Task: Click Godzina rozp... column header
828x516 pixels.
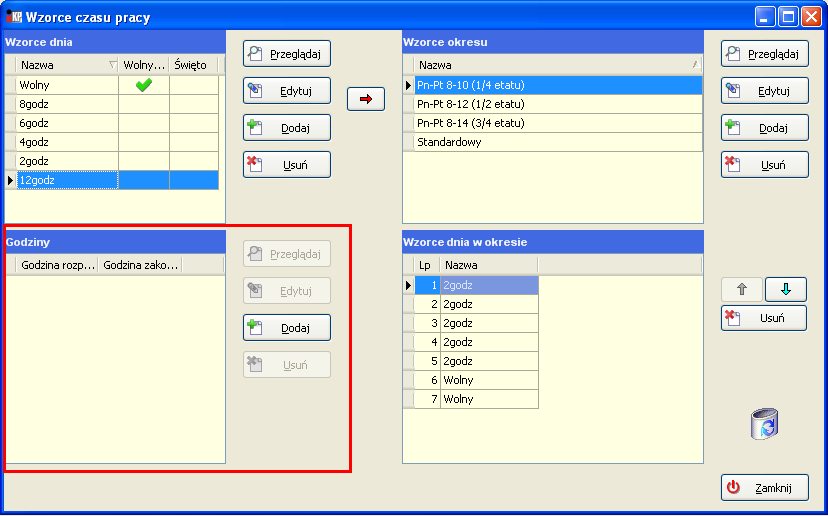Action: click(58, 265)
